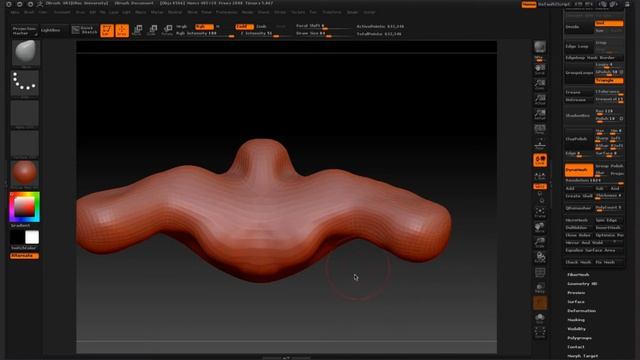Image resolution: width=640 pixels, height=360 pixels.
Task: Select the Scale transform tool
Action: (152, 31)
